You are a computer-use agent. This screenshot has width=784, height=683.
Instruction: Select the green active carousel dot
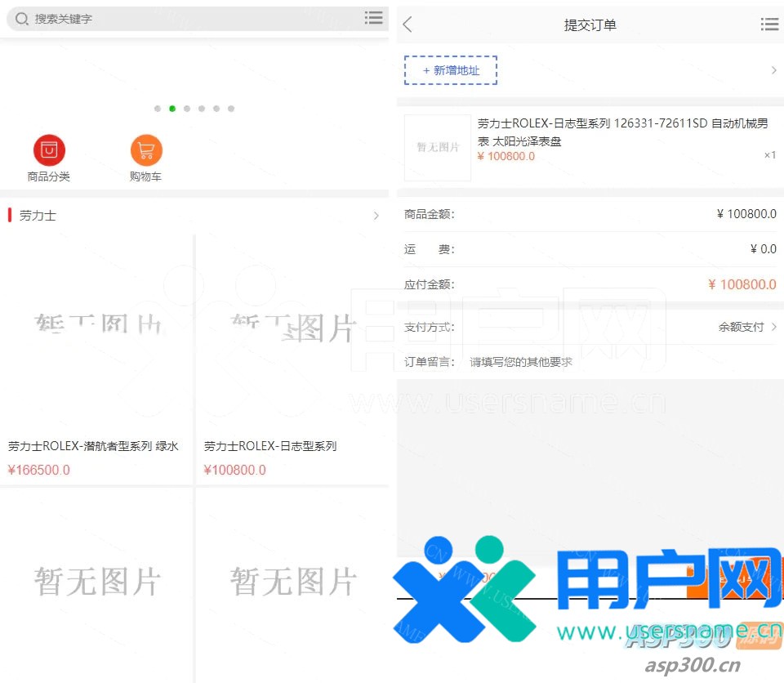[172, 109]
